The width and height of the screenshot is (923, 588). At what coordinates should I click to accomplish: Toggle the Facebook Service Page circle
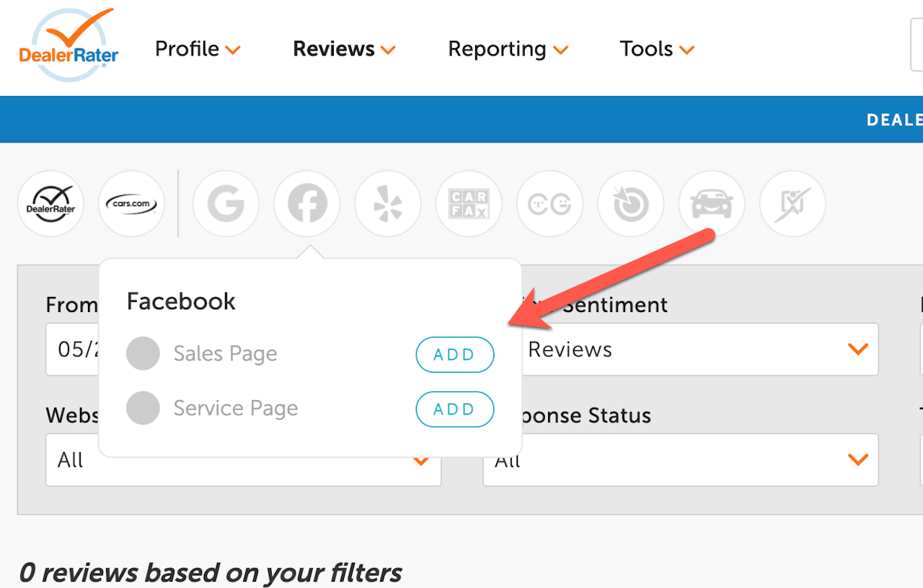(x=143, y=409)
